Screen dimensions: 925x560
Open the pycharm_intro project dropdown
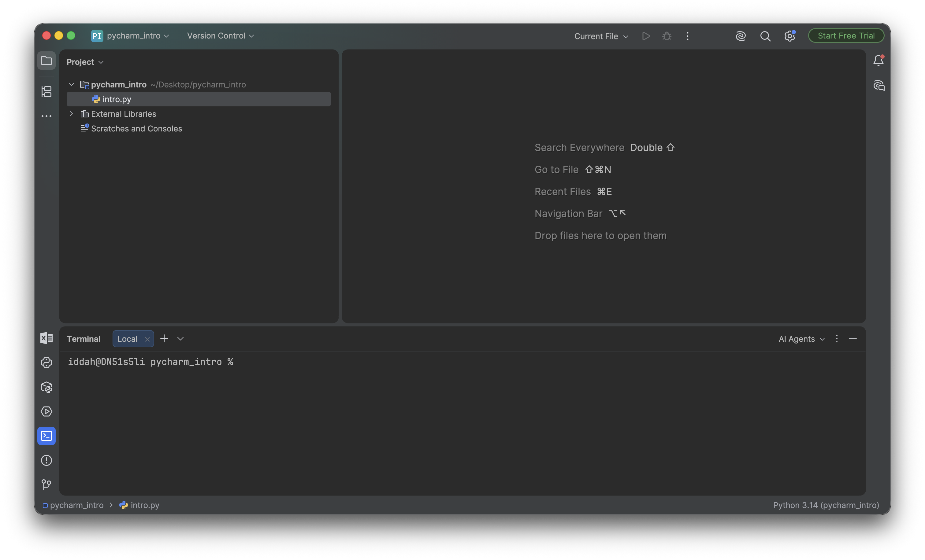pyautogui.click(x=138, y=36)
